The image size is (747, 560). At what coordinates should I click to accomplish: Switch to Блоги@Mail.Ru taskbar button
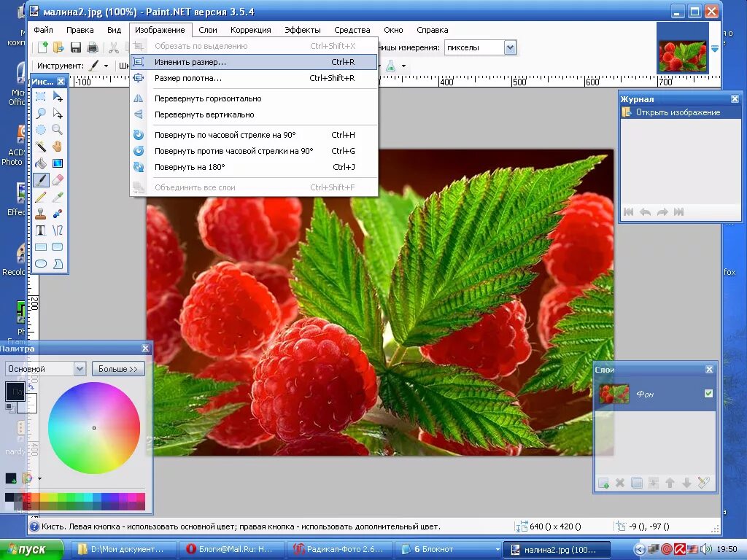(232, 550)
